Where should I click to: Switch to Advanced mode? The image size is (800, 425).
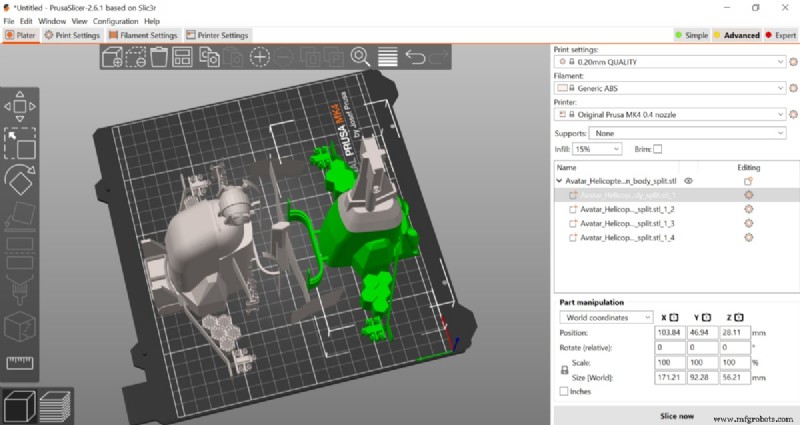click(x=737, y=35)
